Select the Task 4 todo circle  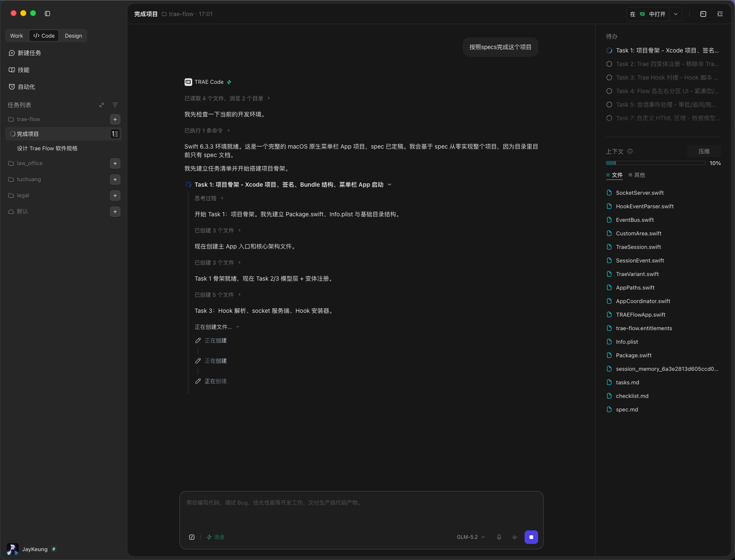point(609,91)
